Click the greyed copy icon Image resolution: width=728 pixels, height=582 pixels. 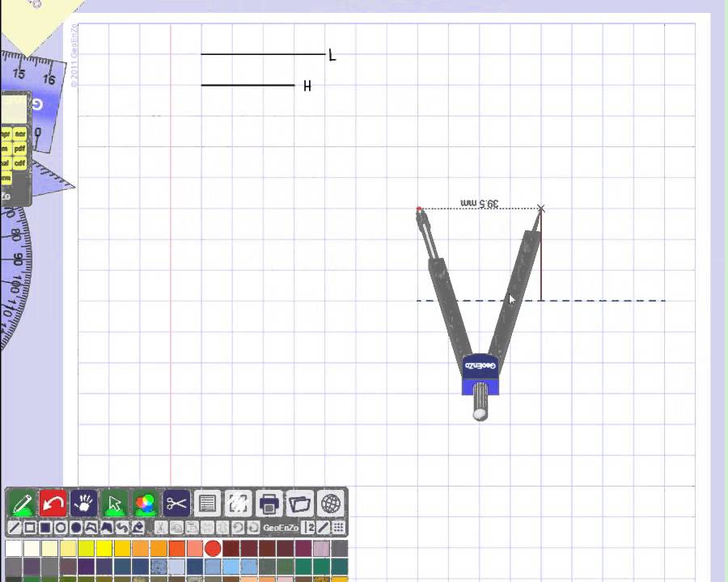click(176, 528)
